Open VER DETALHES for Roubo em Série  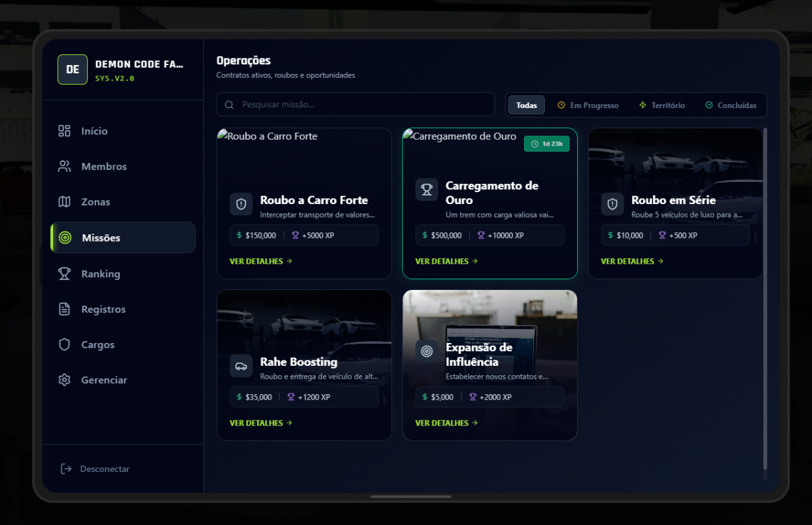coord(632,261)
